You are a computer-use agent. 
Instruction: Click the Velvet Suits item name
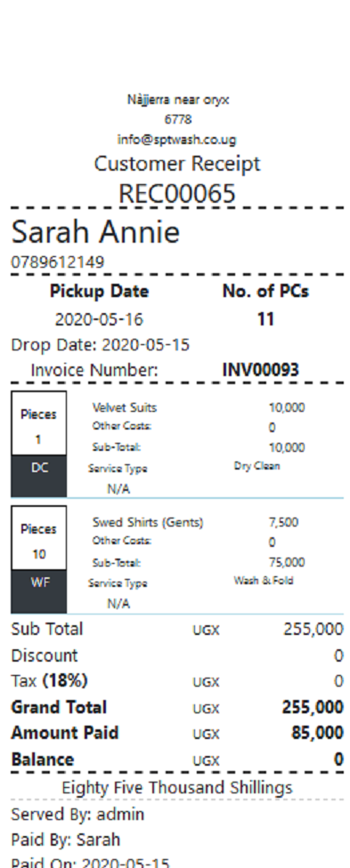(125, 408)
